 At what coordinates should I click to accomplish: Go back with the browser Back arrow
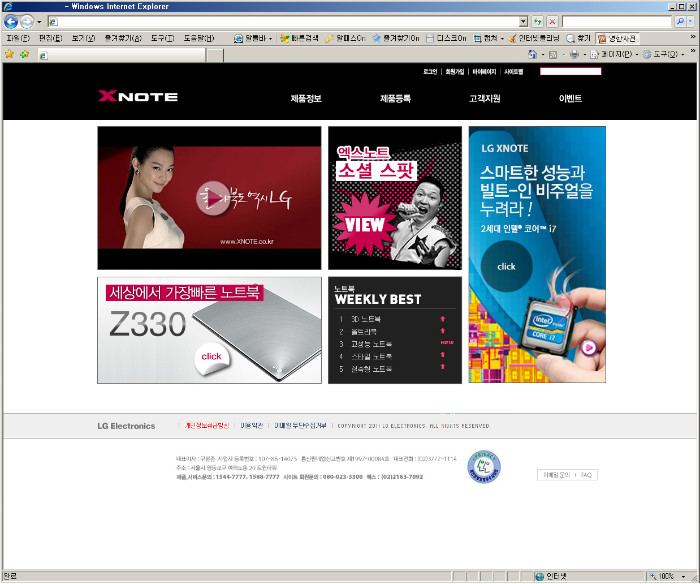(x=11, y=21)
